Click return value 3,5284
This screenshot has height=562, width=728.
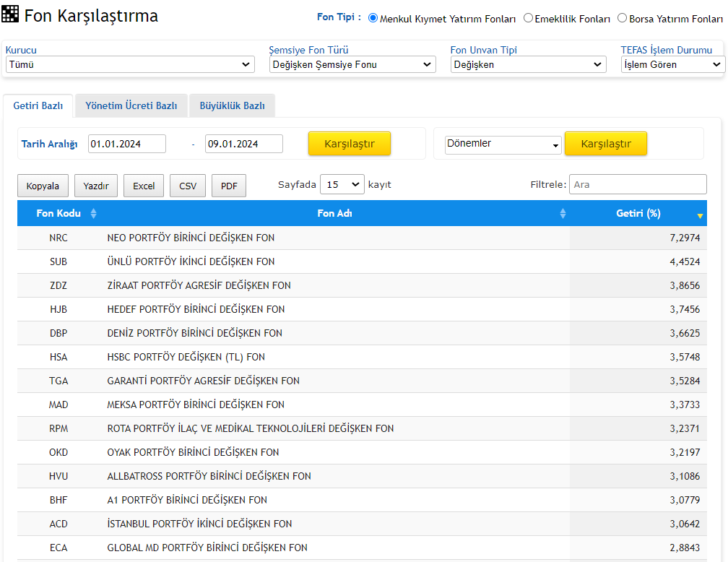click(x=685, y=381)
